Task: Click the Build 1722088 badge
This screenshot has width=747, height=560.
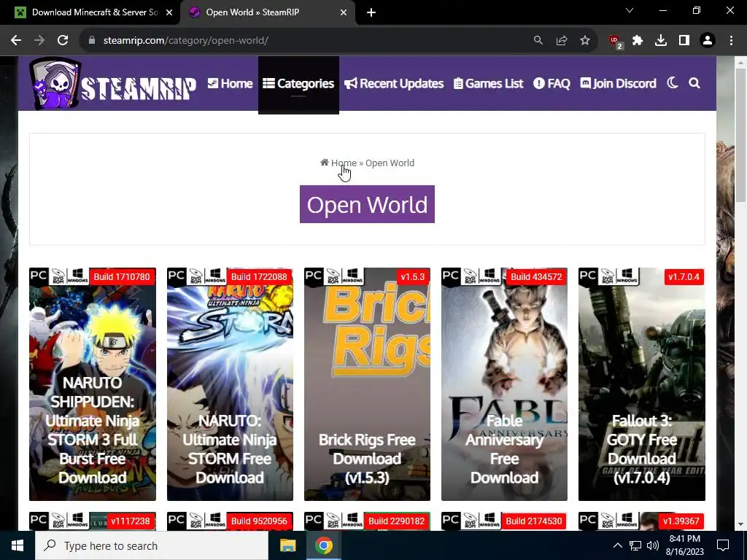Action: [x=259, y=276]
